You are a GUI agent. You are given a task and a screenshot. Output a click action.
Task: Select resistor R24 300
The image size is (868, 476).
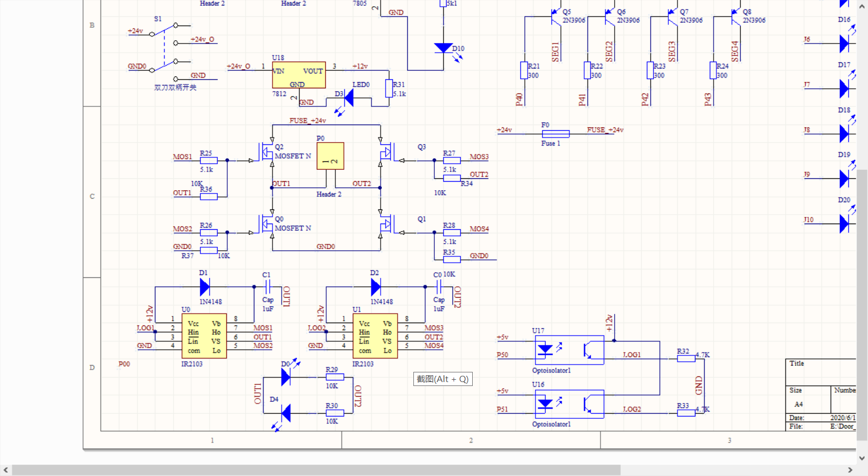[713, 70]
